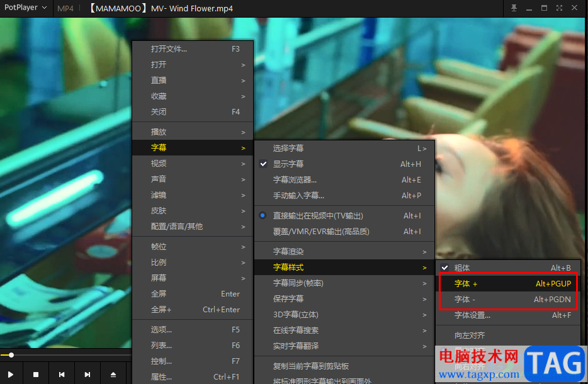Select 全屏 Enter menu entry
The width and height of the screenshot is (588, 384).
point(193,293)
